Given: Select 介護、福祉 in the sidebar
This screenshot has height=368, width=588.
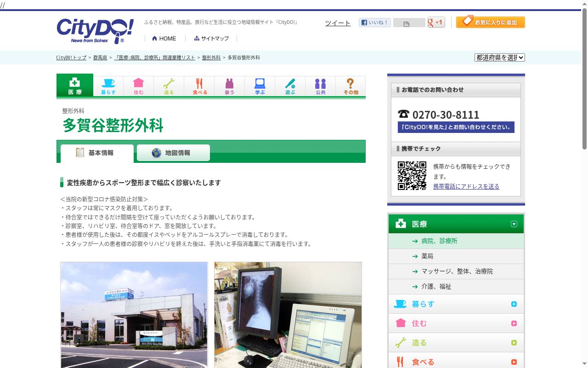Looking at the screenshot, I should point(456,287).
